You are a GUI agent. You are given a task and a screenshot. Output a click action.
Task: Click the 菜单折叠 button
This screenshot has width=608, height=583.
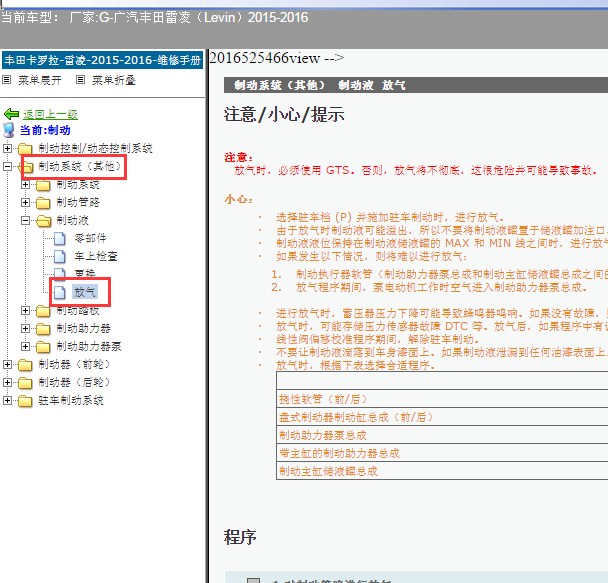click(x=114, y=80)
